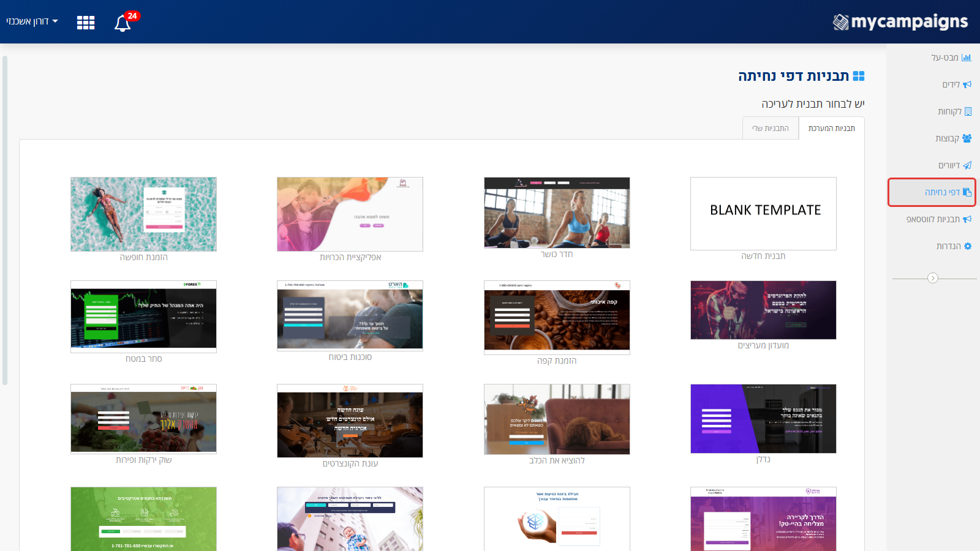
Task: Open תבניות לווטסאפ WhatsApp templates item
Action: tap(939, 219)
